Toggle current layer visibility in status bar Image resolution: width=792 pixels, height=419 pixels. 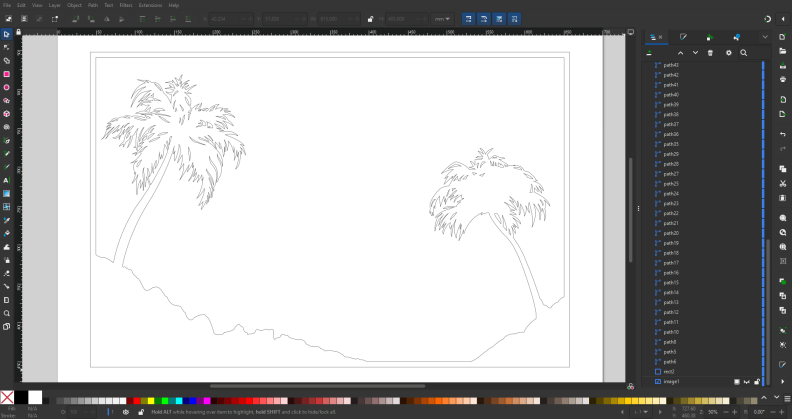click(x=126, y=412)
